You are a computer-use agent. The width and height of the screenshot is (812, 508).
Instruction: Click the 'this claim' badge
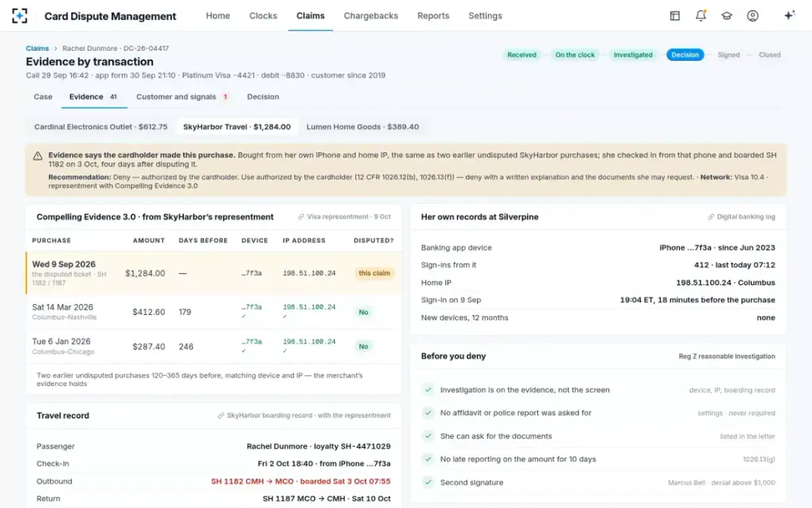click(x=374, y=274)
